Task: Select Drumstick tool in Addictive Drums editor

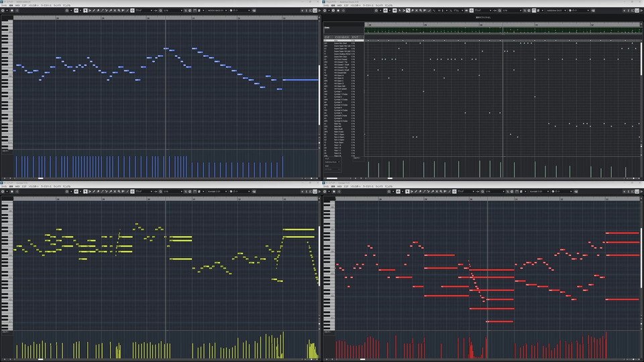Action: [x=408, y=10]
